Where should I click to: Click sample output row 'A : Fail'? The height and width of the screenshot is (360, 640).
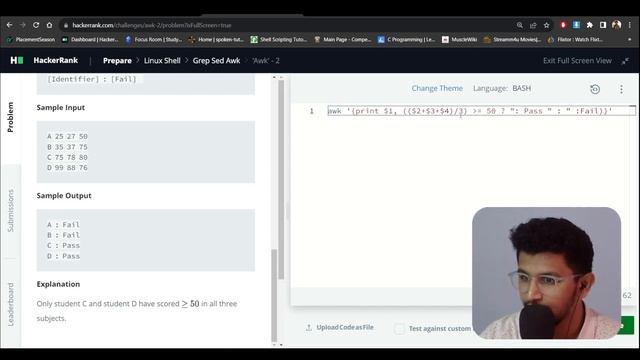(63, 224)
